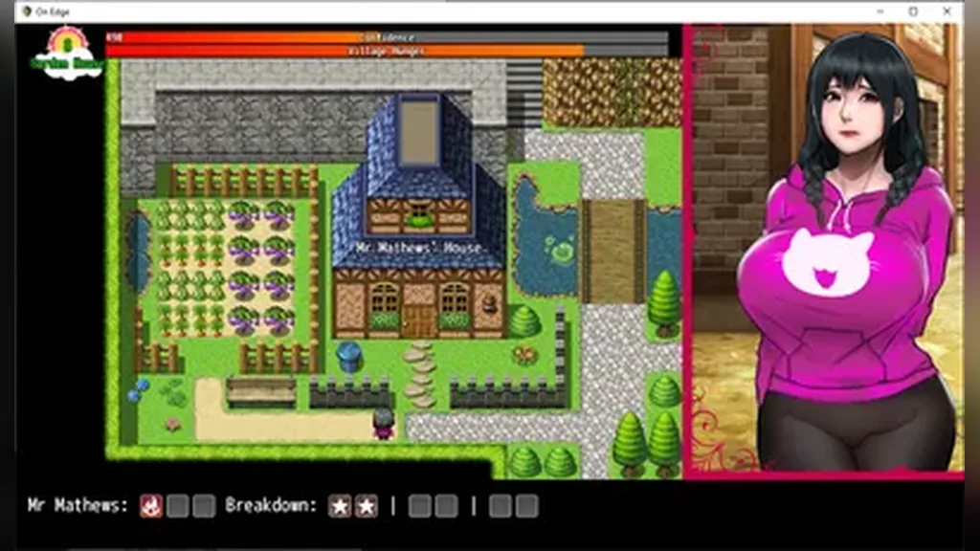Click the purple cabbage crop field

pyautogui.click(x=261, y=268)
